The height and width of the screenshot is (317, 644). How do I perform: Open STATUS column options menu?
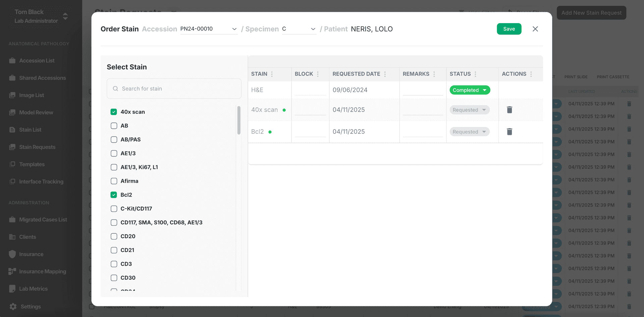(475, 74)
